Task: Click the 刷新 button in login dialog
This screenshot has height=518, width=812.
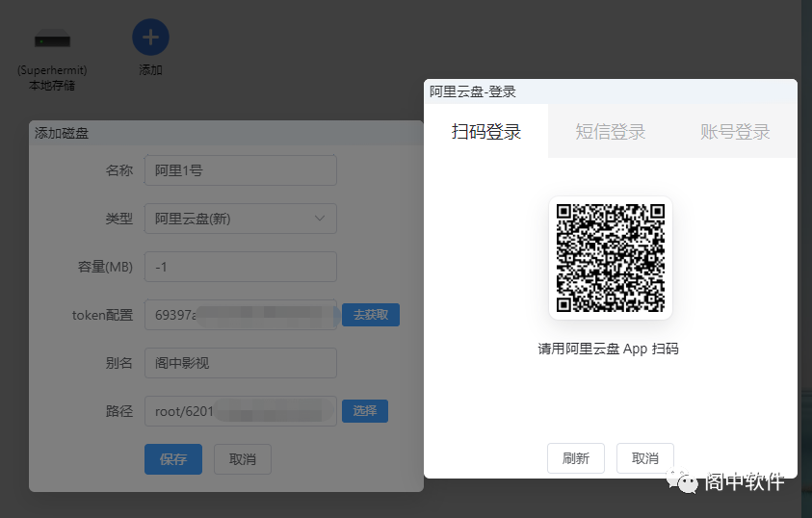Action: [x=576, y=458]
